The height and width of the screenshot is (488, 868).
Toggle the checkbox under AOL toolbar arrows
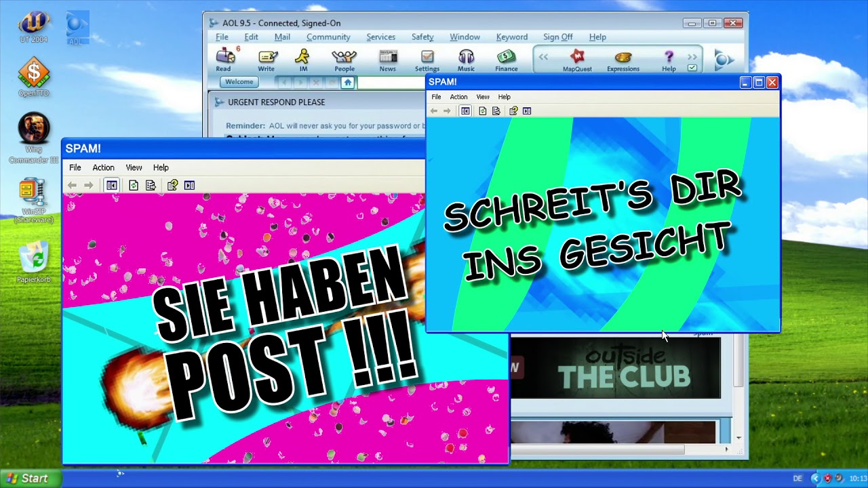point(692,68)
